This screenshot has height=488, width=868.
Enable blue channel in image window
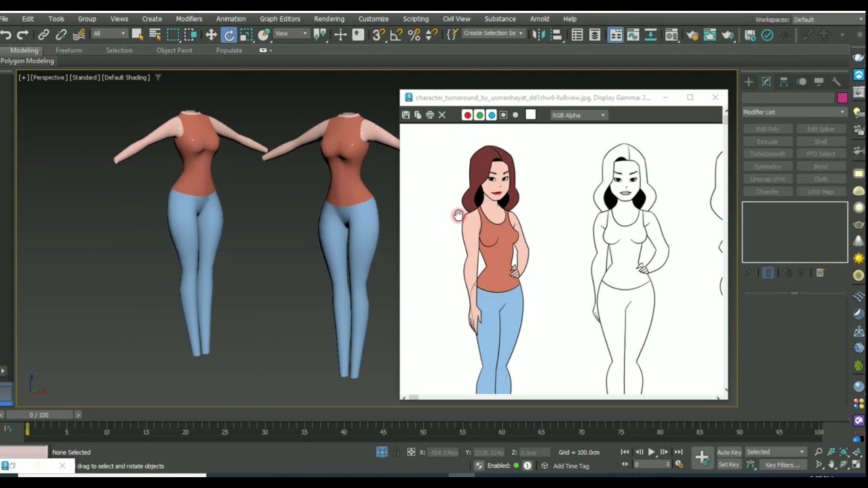(492, 115)
